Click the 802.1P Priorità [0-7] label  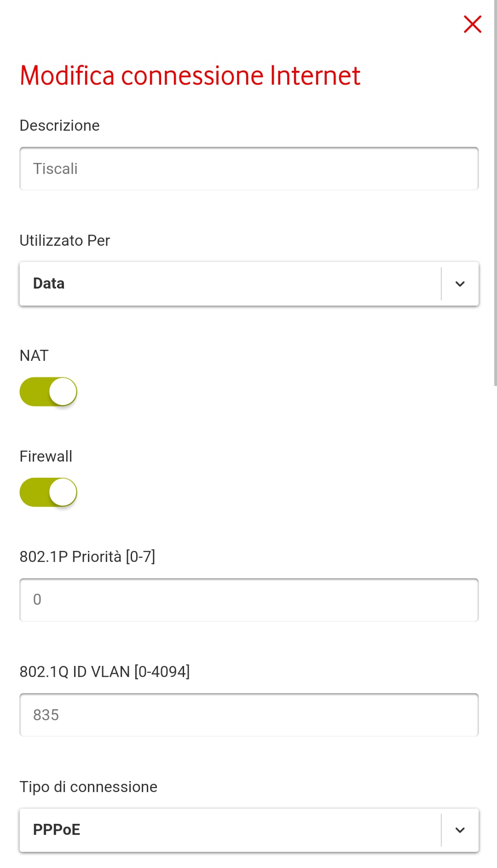click(87, 557)
